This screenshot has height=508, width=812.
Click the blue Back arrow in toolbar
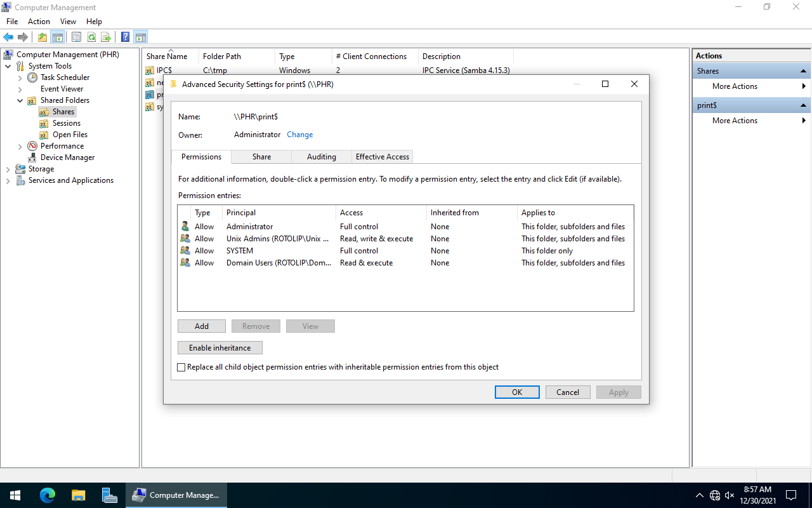(x=8, y=37)
